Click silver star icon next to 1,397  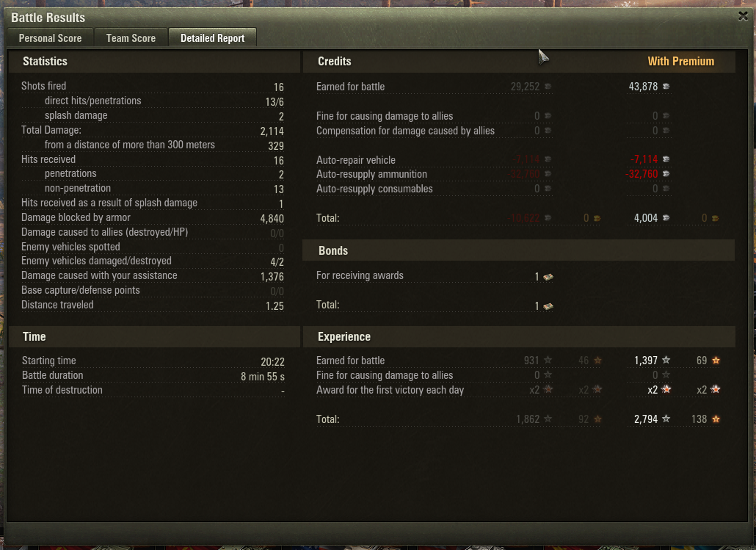[666, 360]
